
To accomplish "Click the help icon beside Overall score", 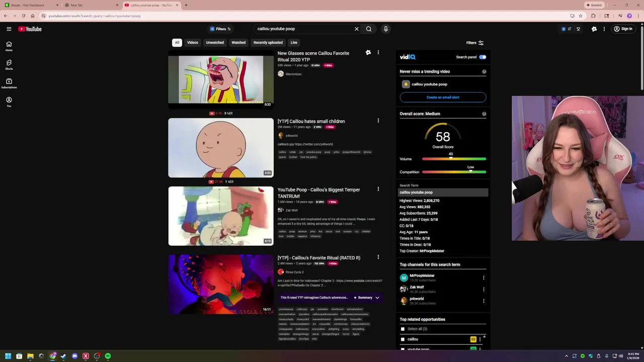I will [x=484, y=114].
